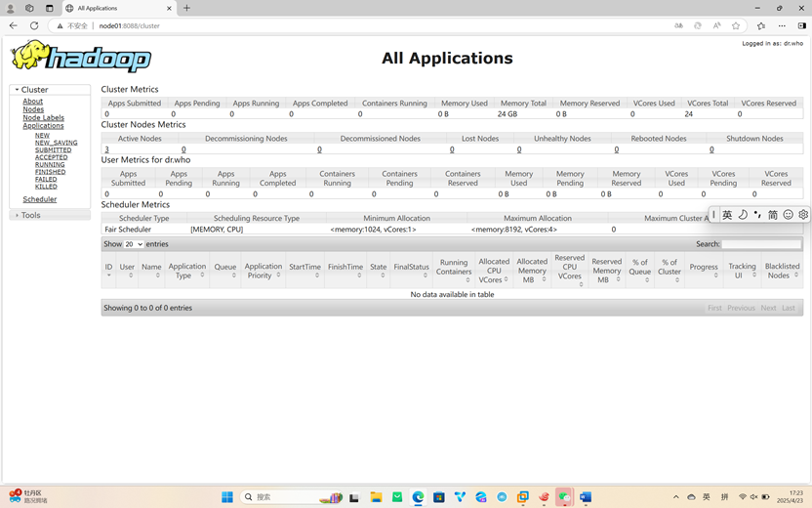
Task: Filter applications by KILLED state
Action: point(46,186)
